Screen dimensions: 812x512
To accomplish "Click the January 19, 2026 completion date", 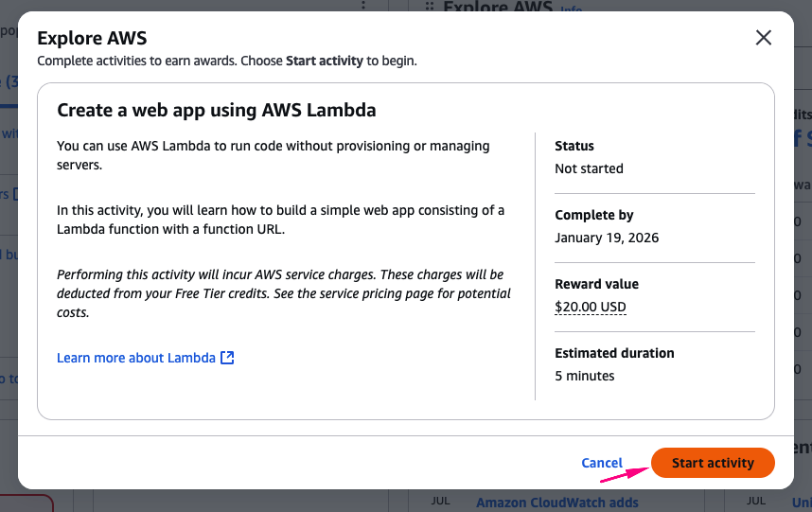I will click(607, 238).
